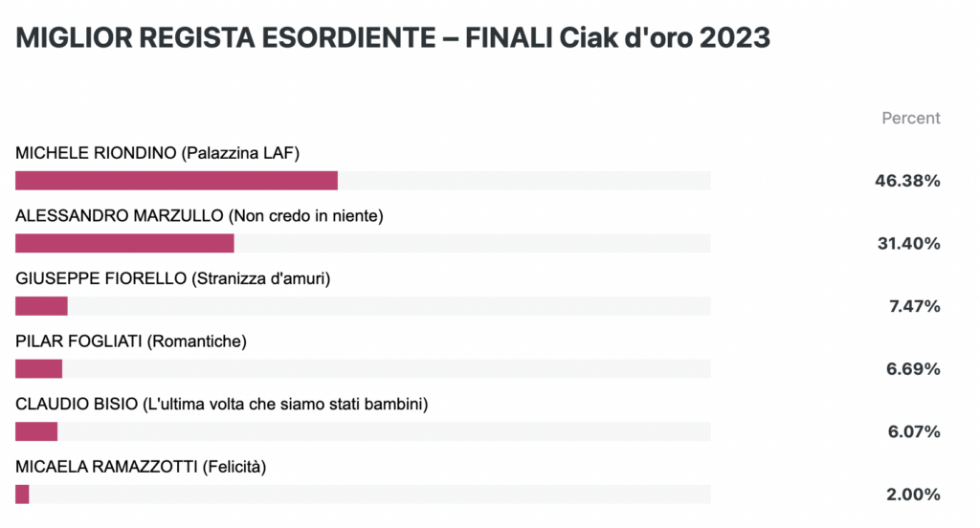This screenshot has width=980, height=528.
Task: Select the MICHELE RIONDINO (Palazzina LAF) label
Action: coord(158,153)
